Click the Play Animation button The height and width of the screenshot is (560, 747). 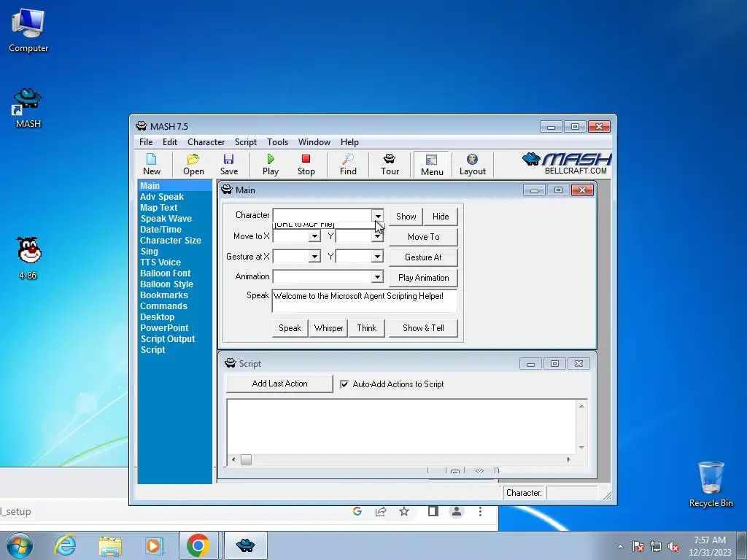coord(424,278)
